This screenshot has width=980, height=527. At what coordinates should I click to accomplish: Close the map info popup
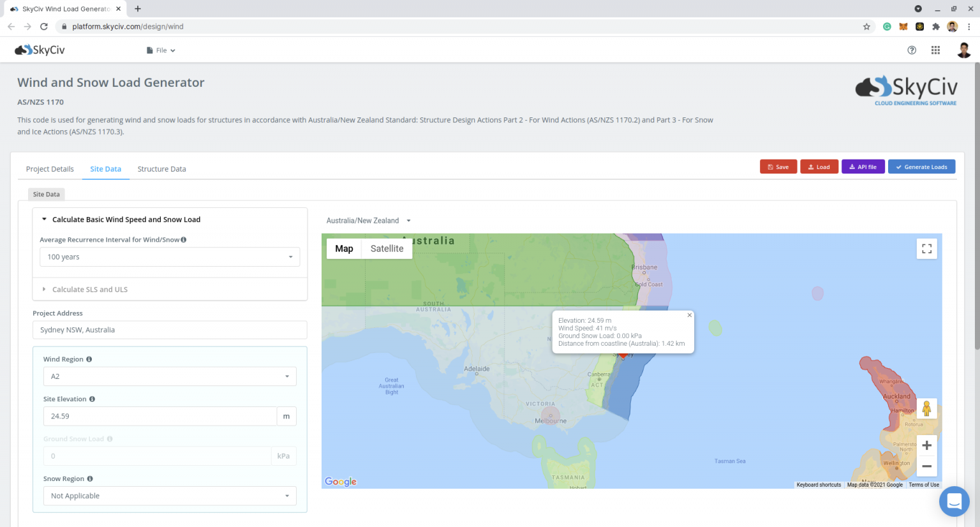pos(689,315)
